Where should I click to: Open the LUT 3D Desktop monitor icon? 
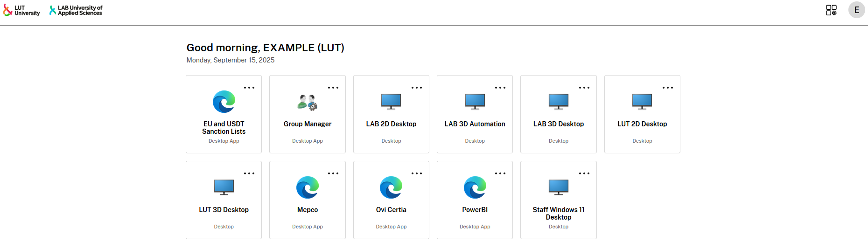pyautogui.click(x=224, y=187)
